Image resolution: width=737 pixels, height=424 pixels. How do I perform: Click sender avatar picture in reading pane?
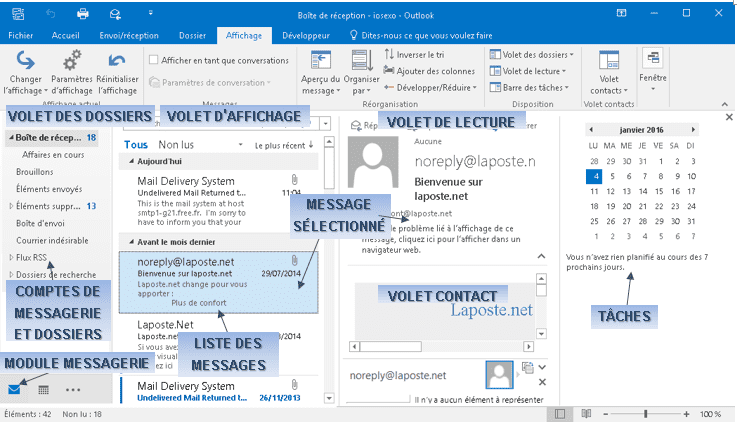(373, 162)
